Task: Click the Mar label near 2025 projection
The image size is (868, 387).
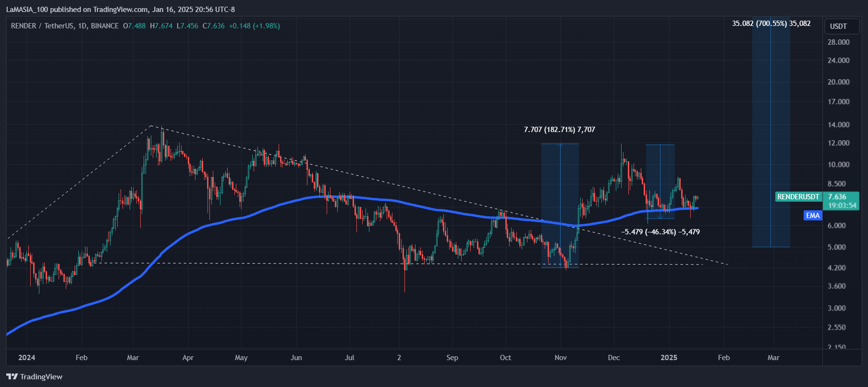Action: (x=773, y=358)
